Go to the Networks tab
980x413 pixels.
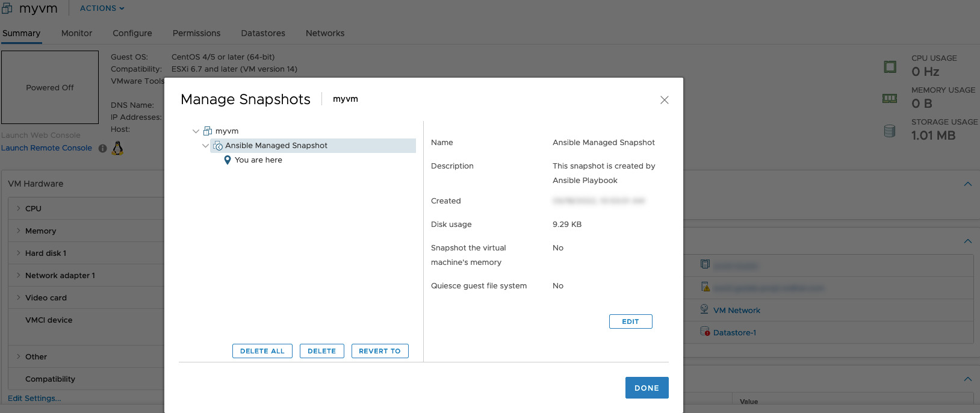[x=325, y=33]
